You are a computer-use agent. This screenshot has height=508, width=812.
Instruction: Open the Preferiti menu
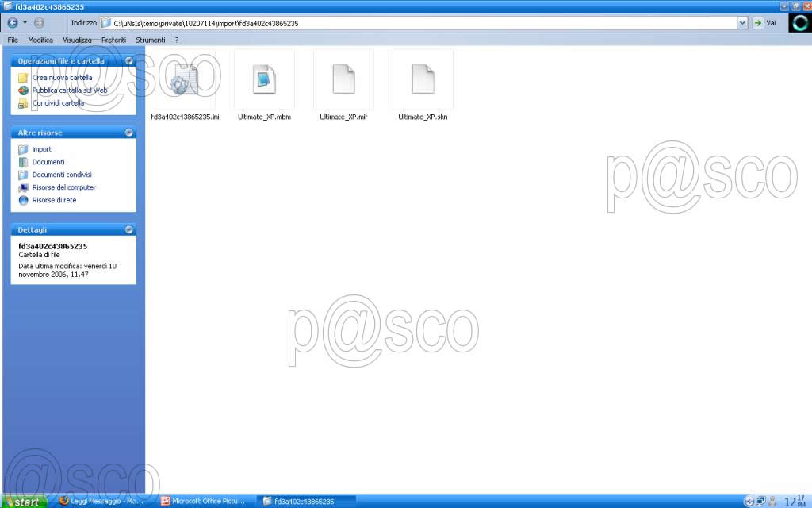click(x=113, y=40)
